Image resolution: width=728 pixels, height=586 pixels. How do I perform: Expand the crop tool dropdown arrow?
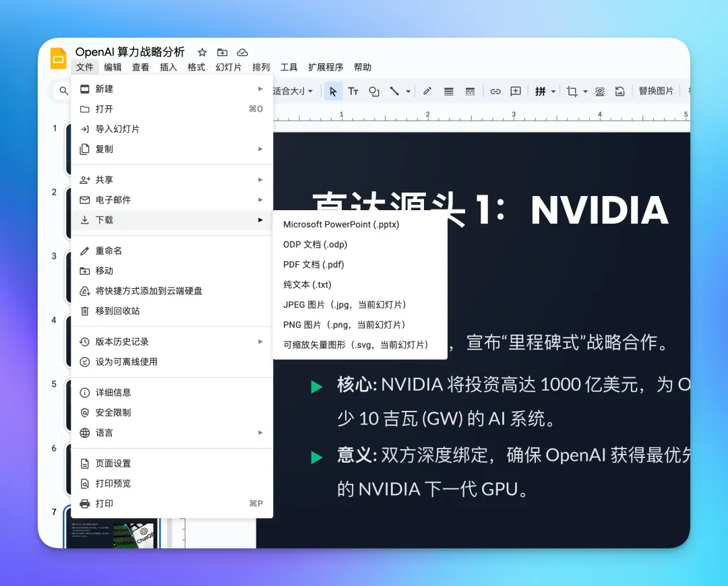coord(584,91)
